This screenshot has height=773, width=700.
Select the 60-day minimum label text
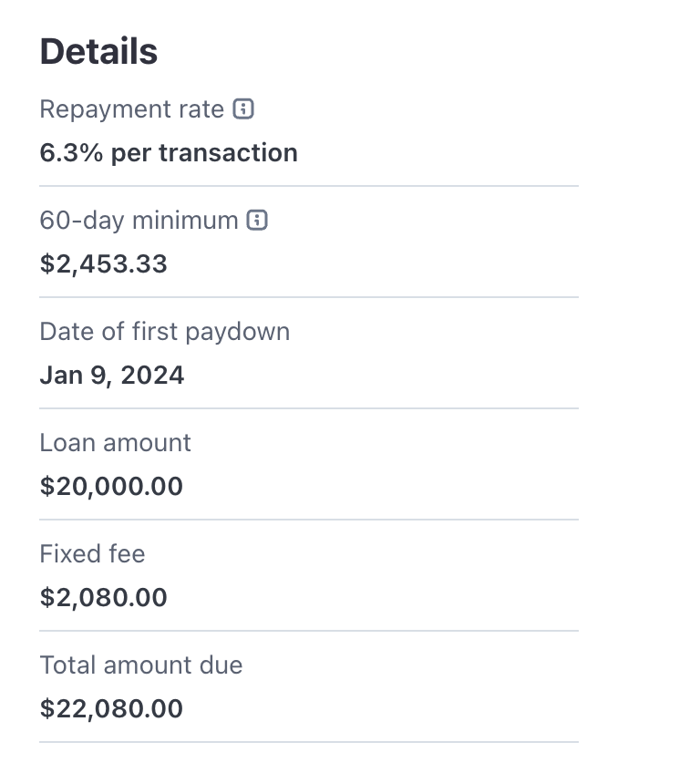point(139,220)
